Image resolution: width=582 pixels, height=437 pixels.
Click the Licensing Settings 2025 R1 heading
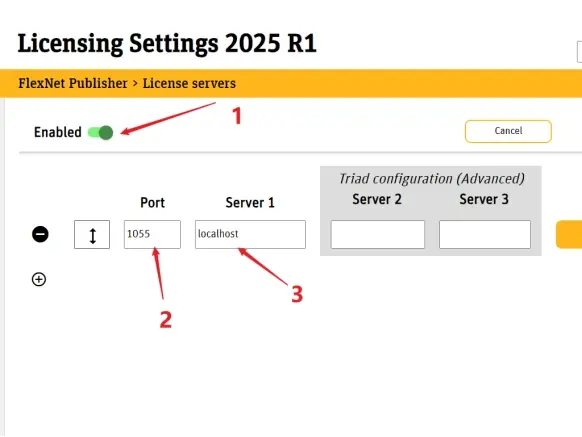tap(167, 44)
